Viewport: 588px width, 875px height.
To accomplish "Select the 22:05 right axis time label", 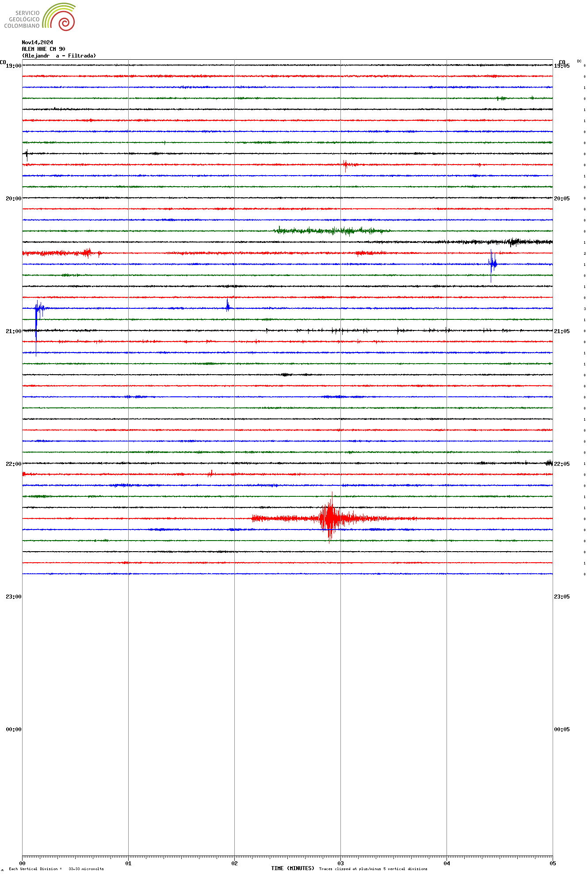I will pos(561,464).
